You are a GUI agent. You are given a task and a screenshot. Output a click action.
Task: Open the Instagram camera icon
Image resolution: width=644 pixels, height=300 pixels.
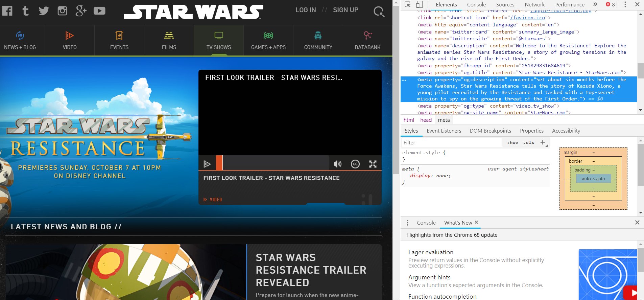pyautogui.click(x=63, y=11)
